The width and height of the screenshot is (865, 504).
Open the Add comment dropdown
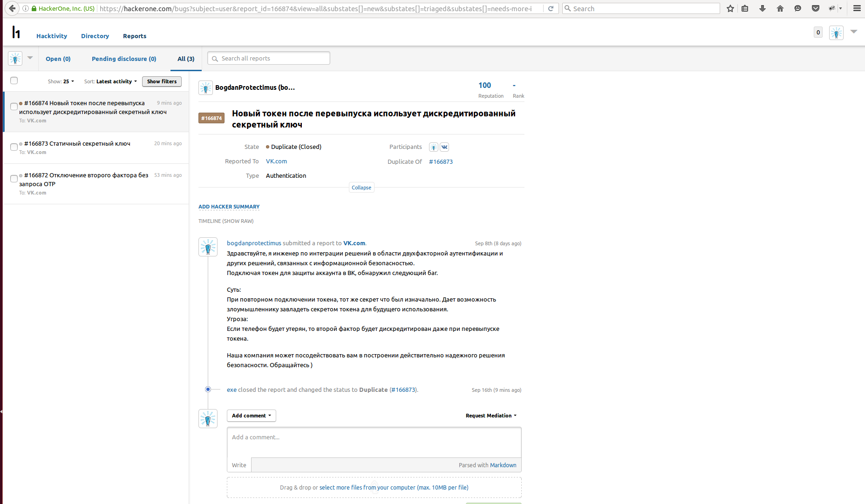252,416
